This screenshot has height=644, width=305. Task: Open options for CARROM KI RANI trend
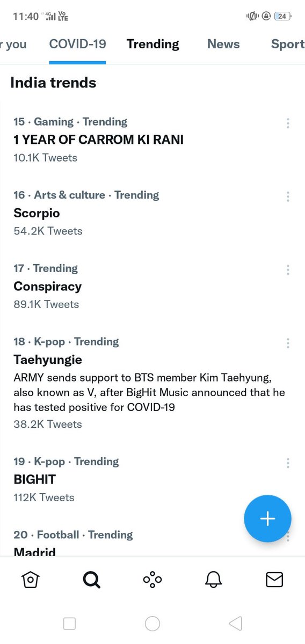click(x=288, y=123)
